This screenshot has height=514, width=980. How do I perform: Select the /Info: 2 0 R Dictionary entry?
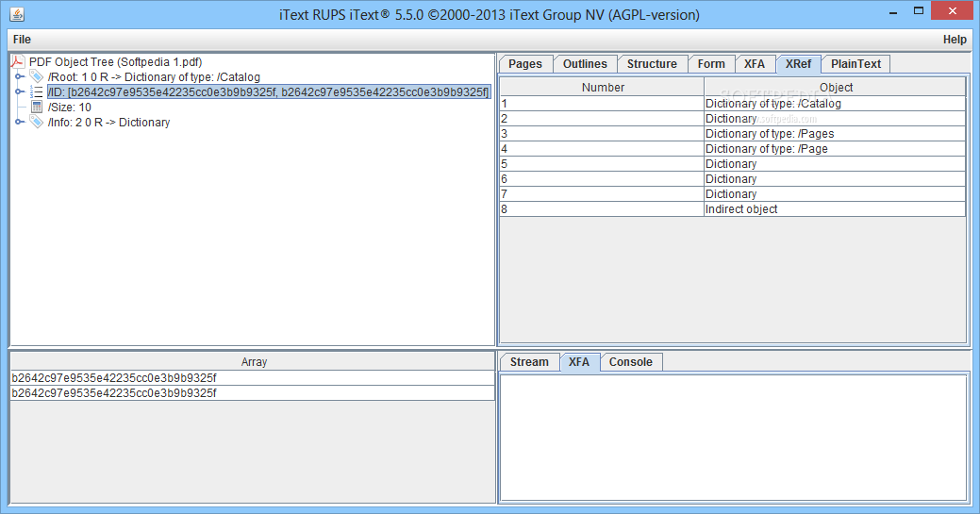pos(108,122)
